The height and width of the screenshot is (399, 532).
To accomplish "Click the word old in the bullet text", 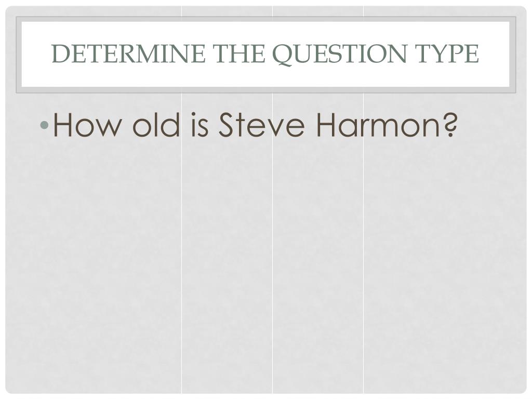I will (156, 124).
